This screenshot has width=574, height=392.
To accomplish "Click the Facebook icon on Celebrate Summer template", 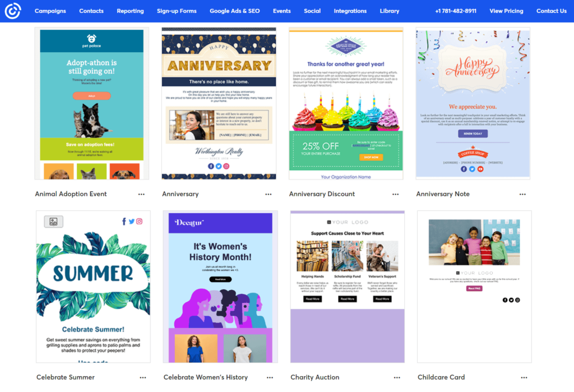I will 124,221.
